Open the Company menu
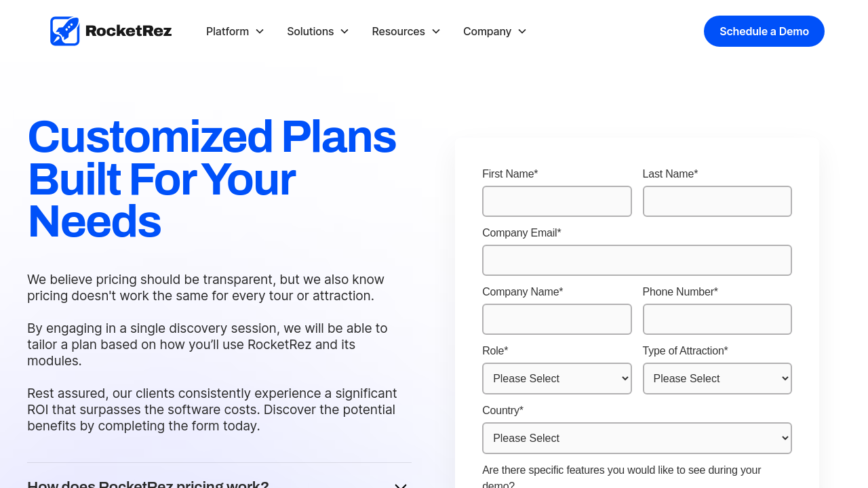Screen dimensions: 868x488 click(x=488, y=31)
